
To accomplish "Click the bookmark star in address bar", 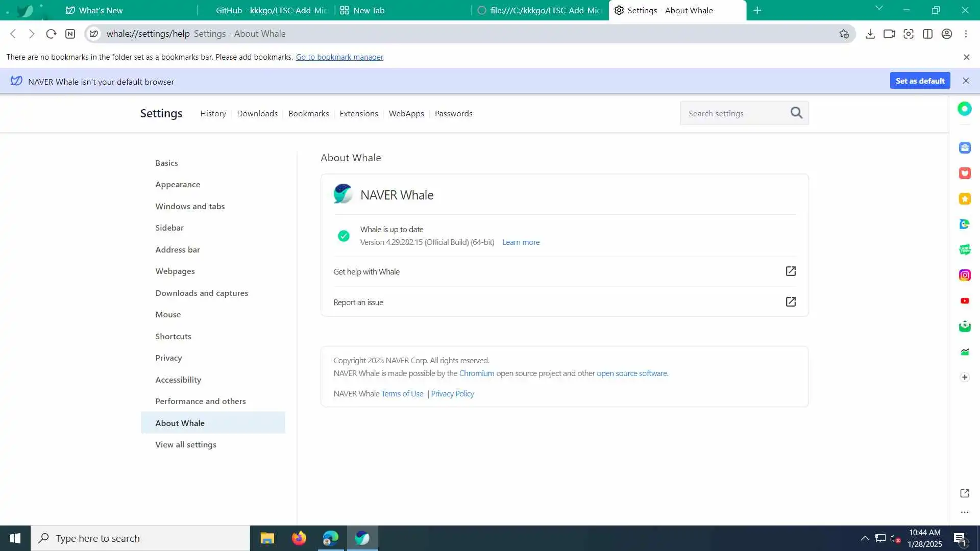I will pyautogui.click(x=844, y=34).
